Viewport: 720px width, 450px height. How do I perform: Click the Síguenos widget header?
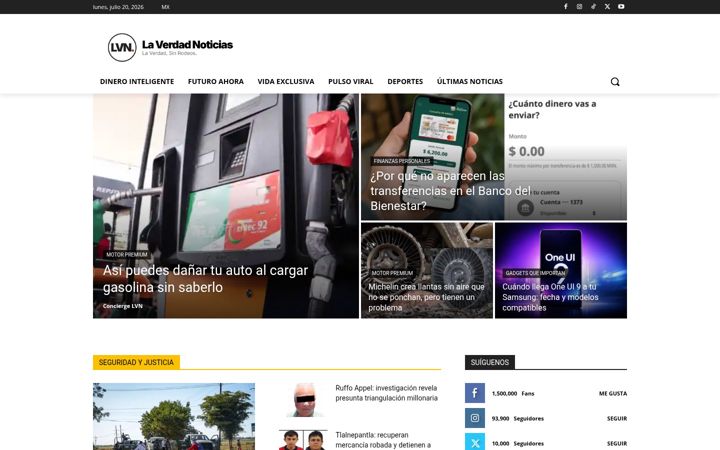(x=489, y=362)
